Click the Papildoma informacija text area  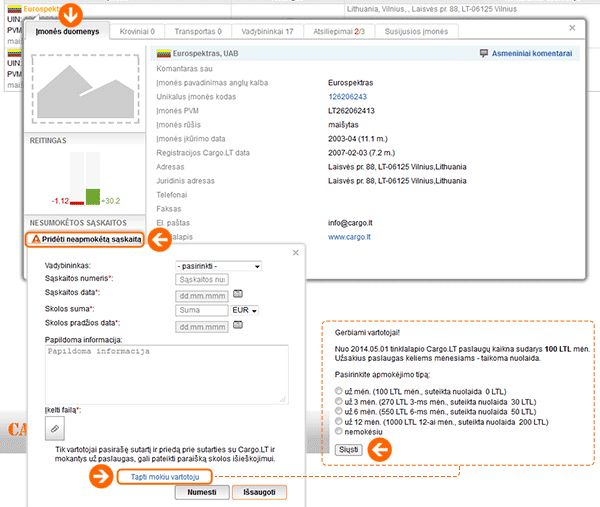tap(167, 374)
